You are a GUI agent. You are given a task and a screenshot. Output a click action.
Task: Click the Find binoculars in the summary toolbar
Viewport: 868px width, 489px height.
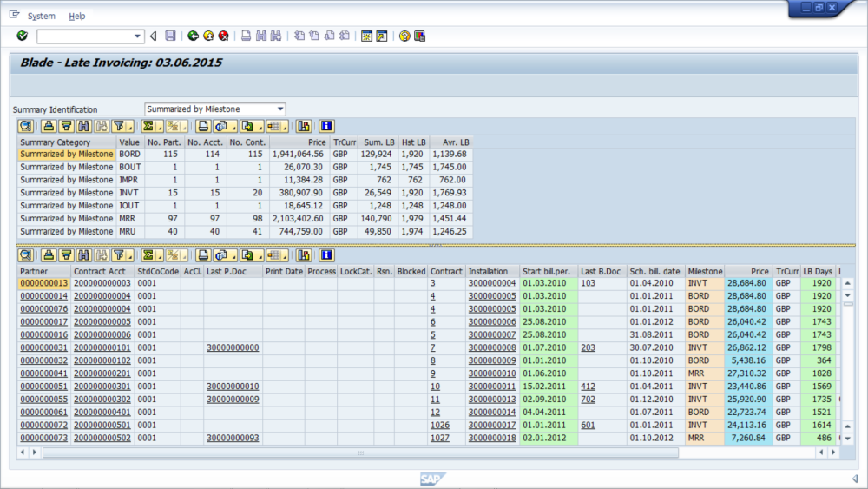click(83, 126)
